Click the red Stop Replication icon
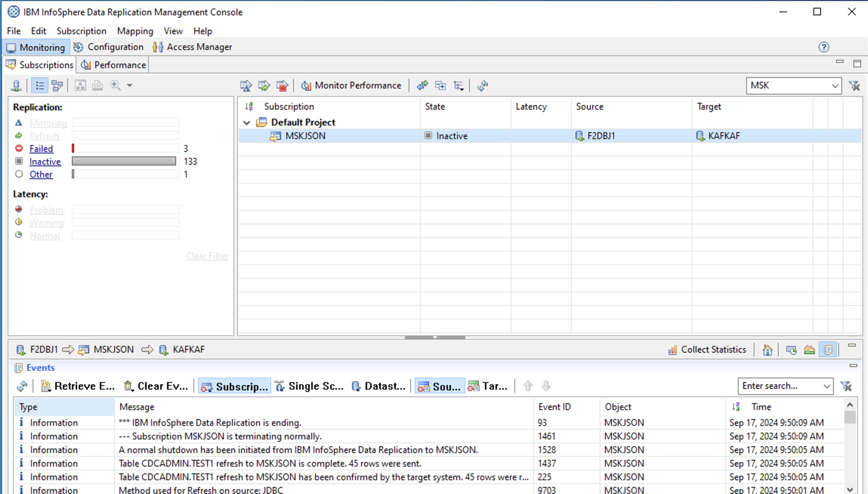Viewport: 868px width, 494px height. pos(282,86)
